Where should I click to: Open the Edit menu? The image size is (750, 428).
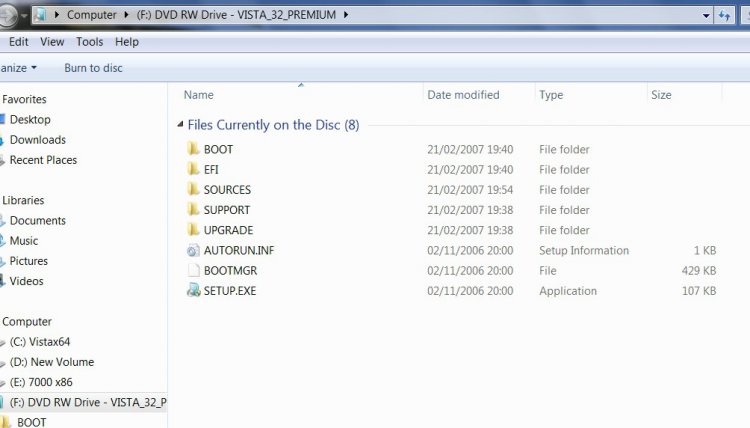click(19, 42)
